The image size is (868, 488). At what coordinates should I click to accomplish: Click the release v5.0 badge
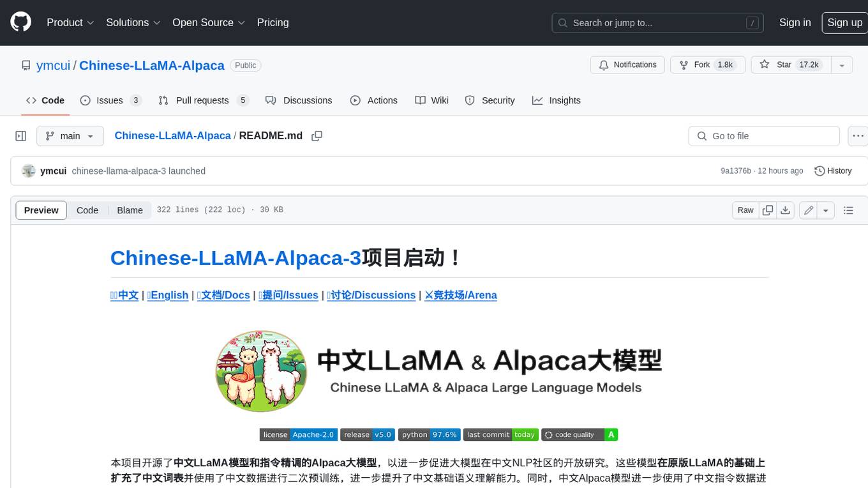(x=368, y=434)
